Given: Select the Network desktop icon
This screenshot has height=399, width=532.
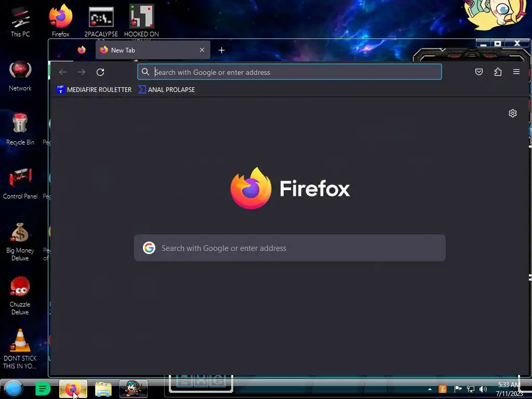Looking at the screenshot, I should (20, 75).
